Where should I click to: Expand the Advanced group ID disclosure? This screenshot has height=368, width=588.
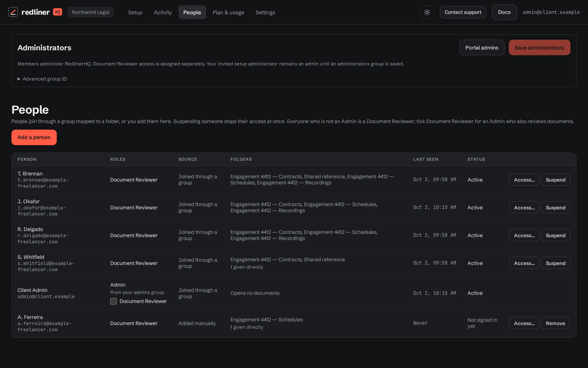(x=42, y=79)
